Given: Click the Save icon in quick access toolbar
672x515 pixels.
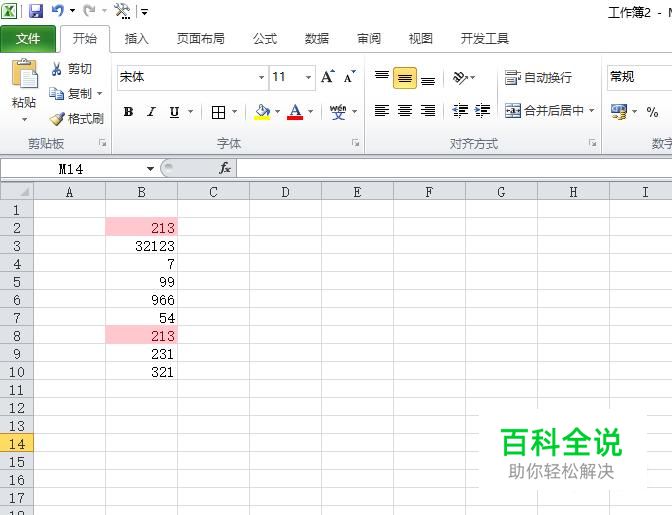Looking at the screenshot, I should (x=36, y=11).
